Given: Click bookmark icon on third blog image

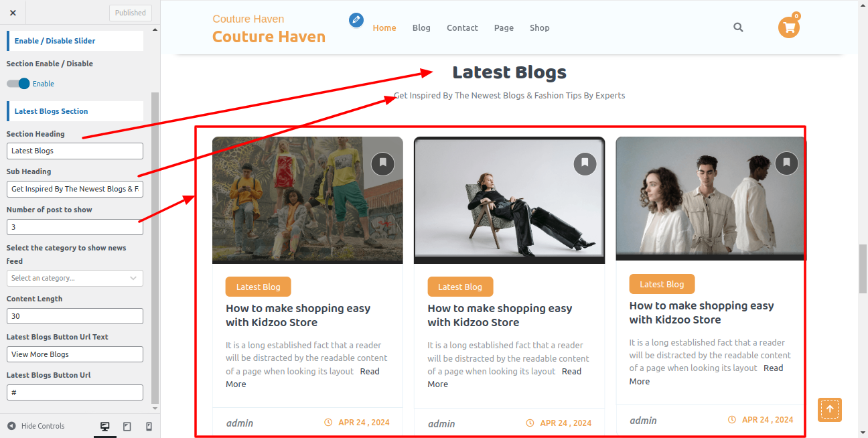Looking at the screenshot, I should 786,163.
